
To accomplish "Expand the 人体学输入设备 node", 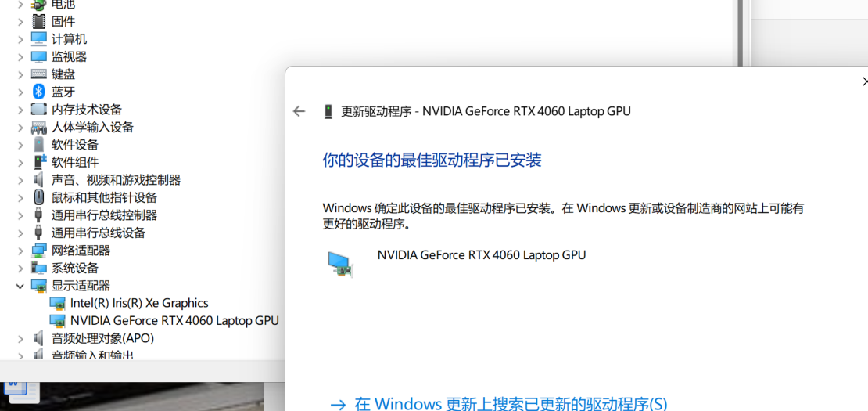I will (20, 128).
